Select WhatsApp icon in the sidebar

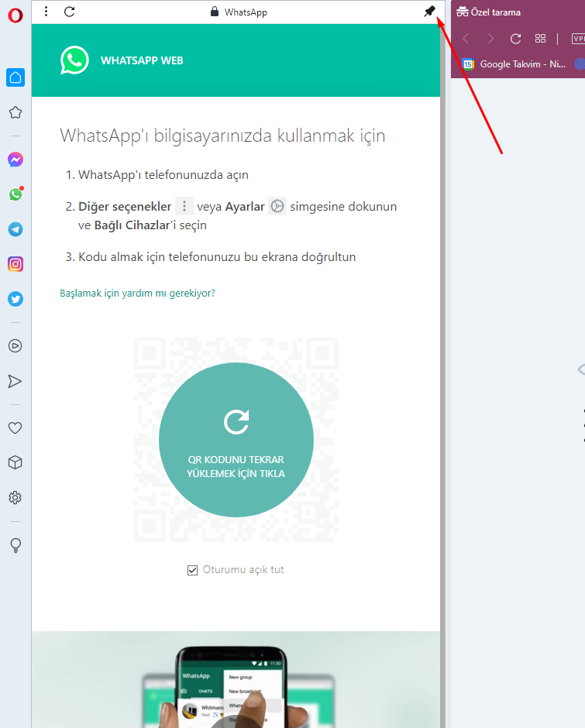click(x=15, y=194)
